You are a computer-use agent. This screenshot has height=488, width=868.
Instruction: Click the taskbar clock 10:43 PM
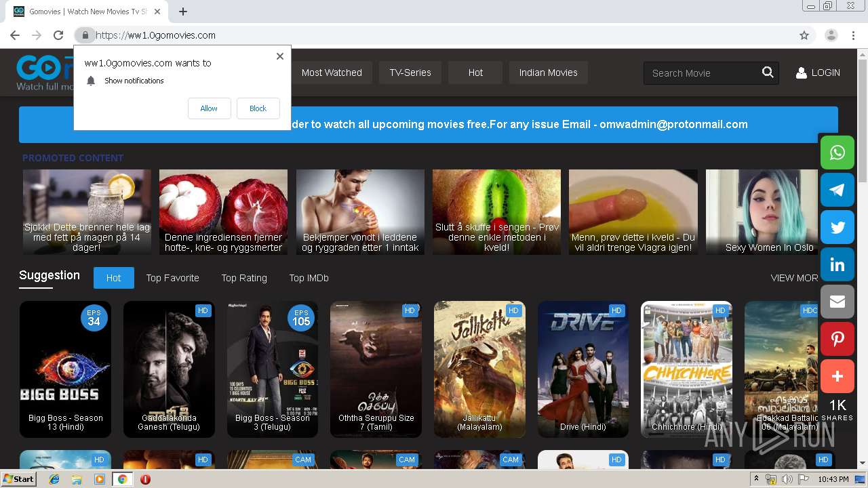[x=833, y=479]
